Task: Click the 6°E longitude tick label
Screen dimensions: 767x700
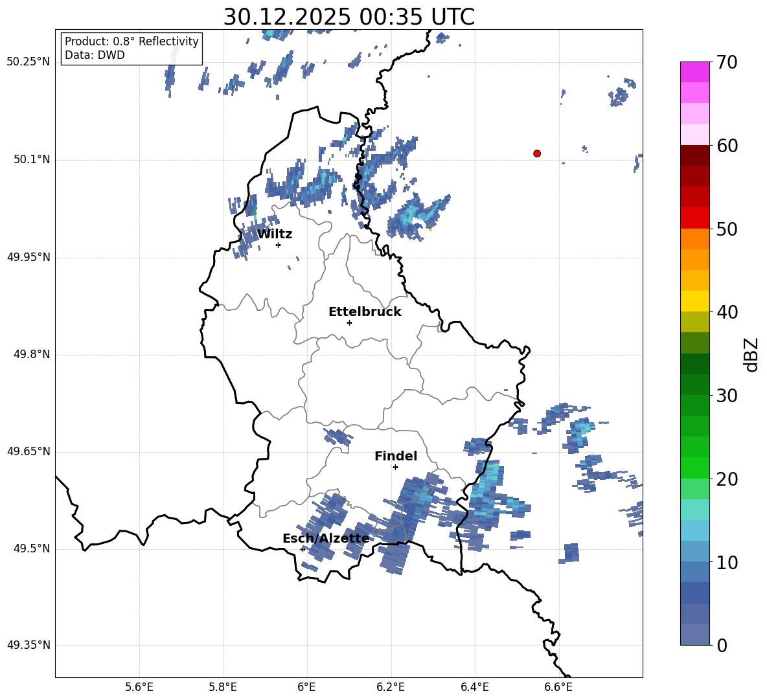Action: (306, 687)
